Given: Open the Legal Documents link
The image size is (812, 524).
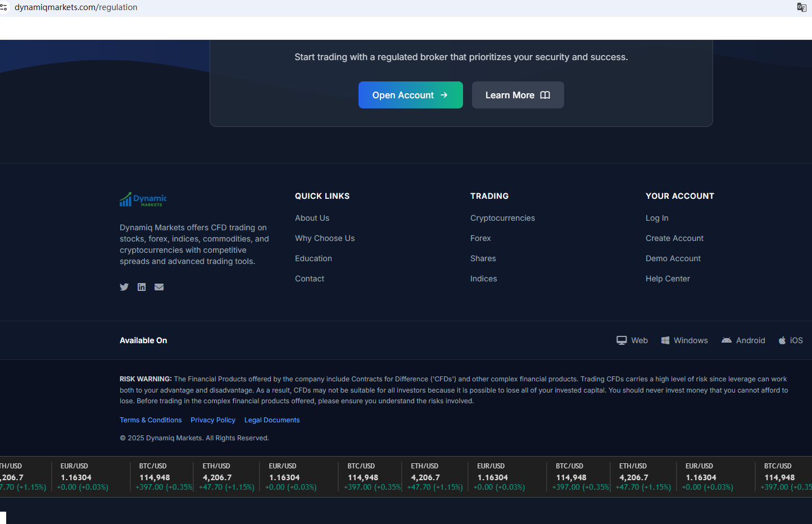Looking at the screenshot, I should click(272, 420).
